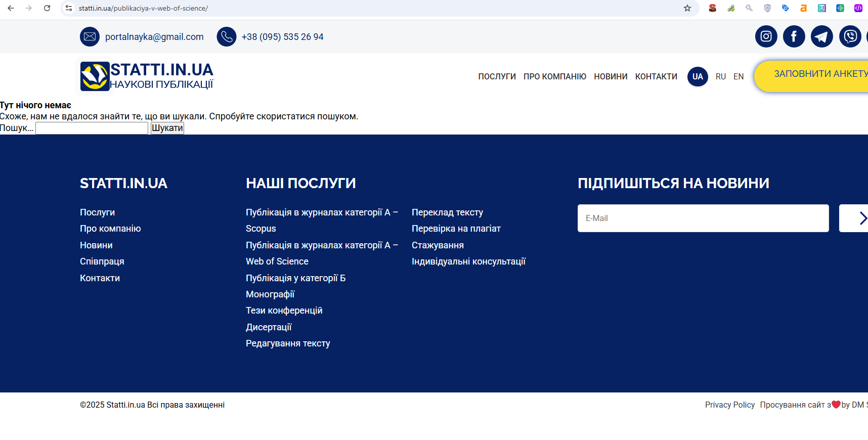Screen dimensions: 868x440
Task: Open footer link Послуги
Action: [97, 212]
